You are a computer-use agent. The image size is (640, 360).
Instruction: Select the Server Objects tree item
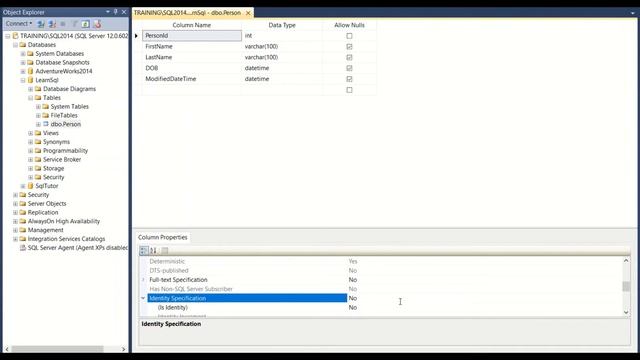[x=47, y=204]
